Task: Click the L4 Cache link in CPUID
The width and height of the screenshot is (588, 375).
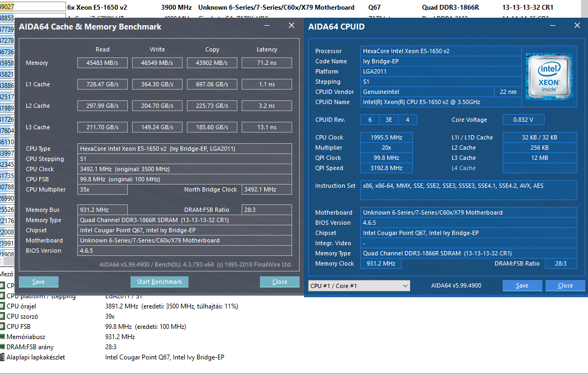Action: pos(463,168)
